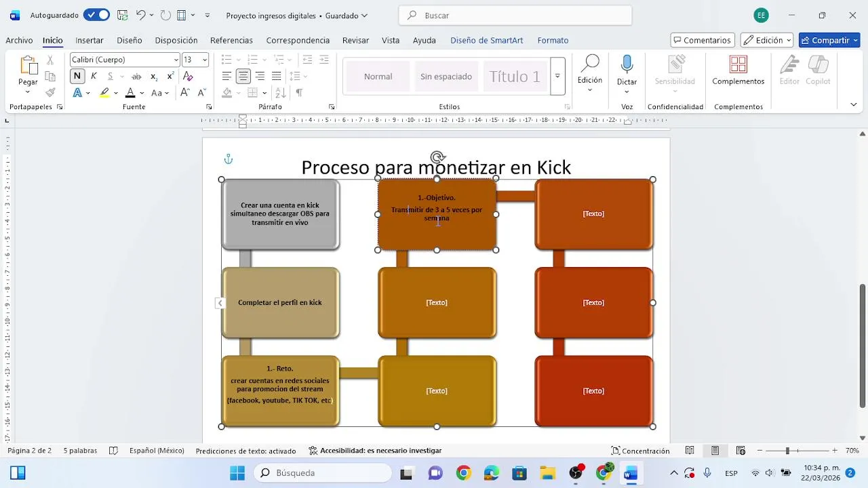Click the zoom slider in the status bar
This screenshot has width=868, height=488.
[797, 451]
